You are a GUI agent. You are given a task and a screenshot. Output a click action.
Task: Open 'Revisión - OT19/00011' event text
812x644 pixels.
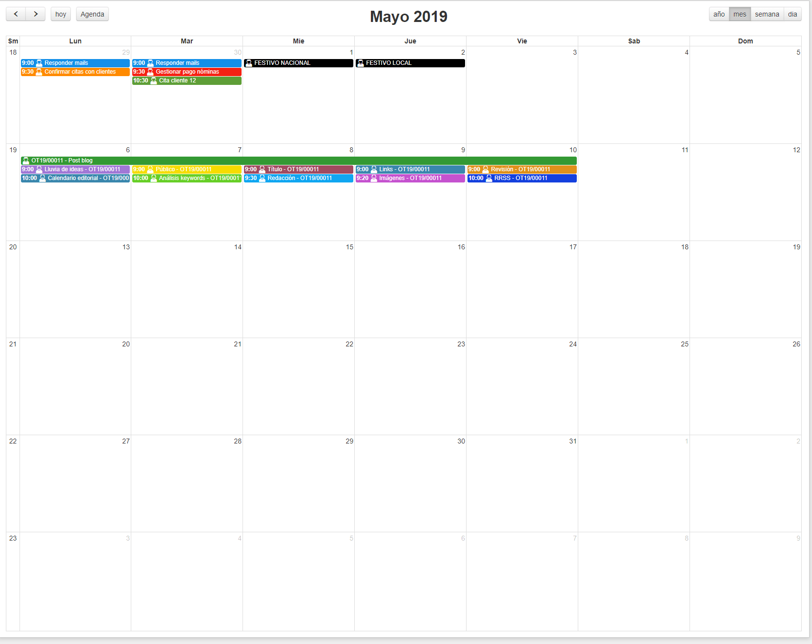[x=521, y=169]
